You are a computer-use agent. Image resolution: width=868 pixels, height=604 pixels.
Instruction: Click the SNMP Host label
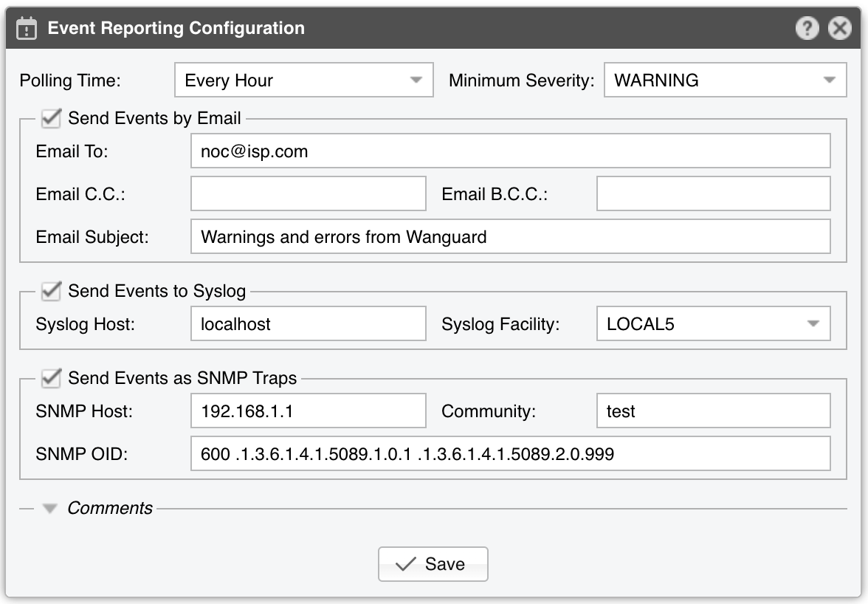(x=84, y=411)
